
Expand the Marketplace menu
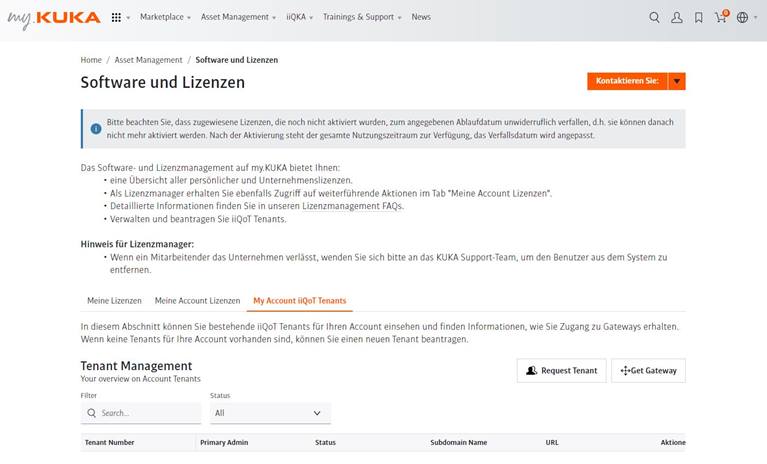coord(164,17)
